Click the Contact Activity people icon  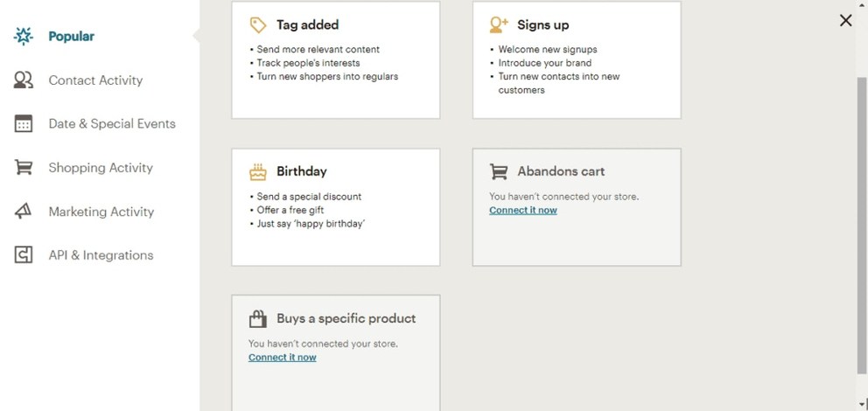pyautogui.click(x=24, y=80)
